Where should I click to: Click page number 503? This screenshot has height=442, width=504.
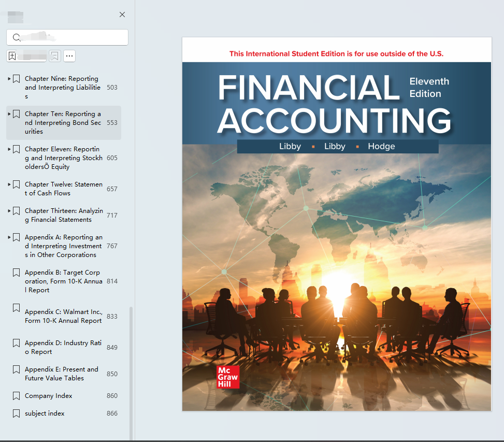click(112, 88)
